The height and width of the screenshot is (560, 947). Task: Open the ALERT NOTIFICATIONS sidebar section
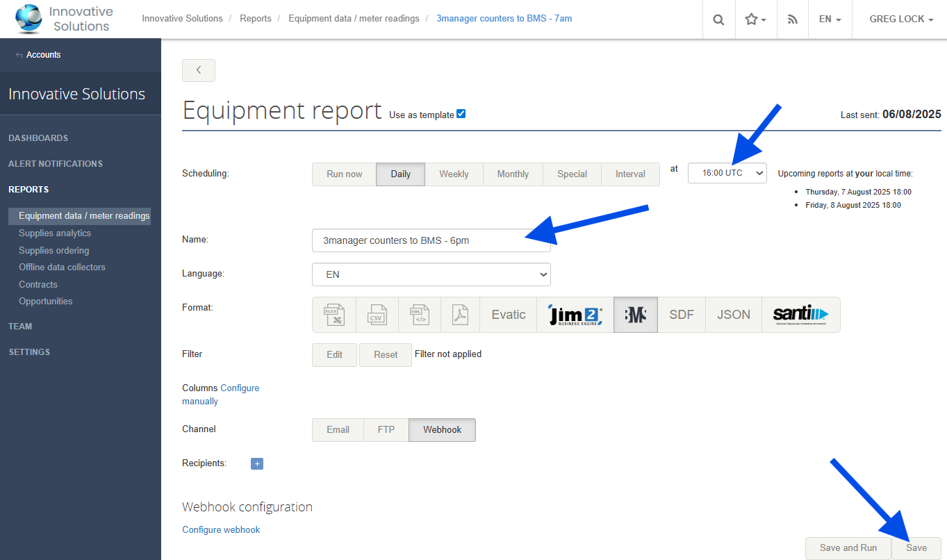click(56, 164)
